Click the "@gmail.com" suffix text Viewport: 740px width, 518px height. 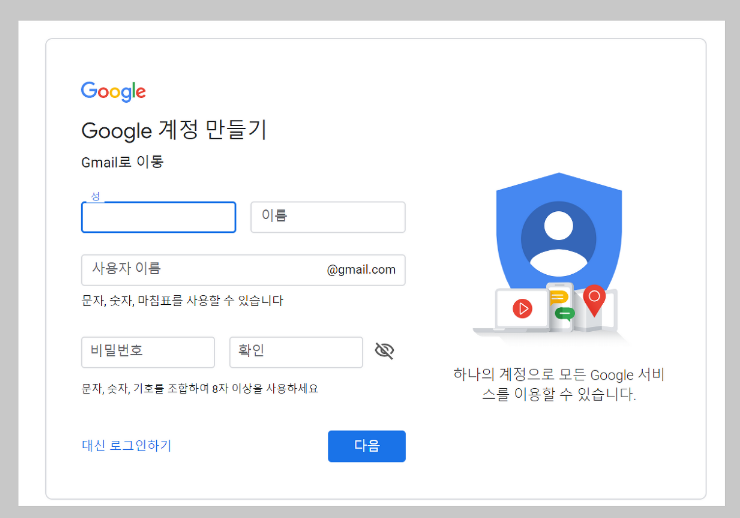click(361, 270)
